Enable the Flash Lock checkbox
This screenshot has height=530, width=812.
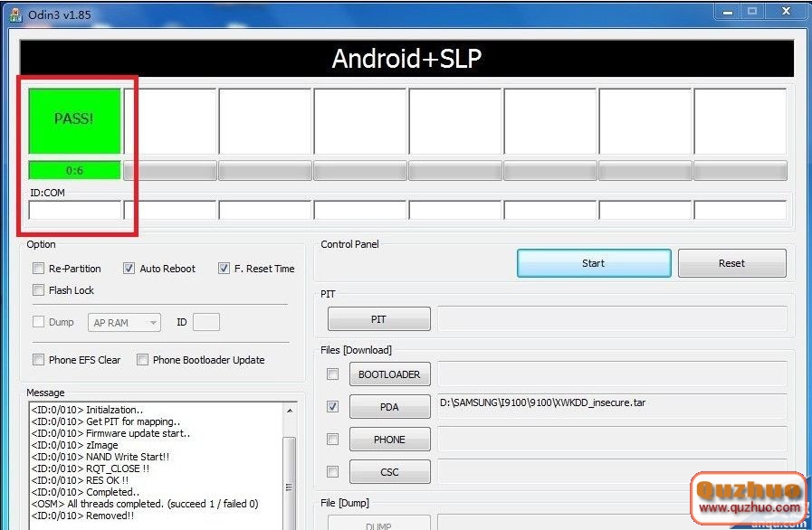(x=38, y=289)
